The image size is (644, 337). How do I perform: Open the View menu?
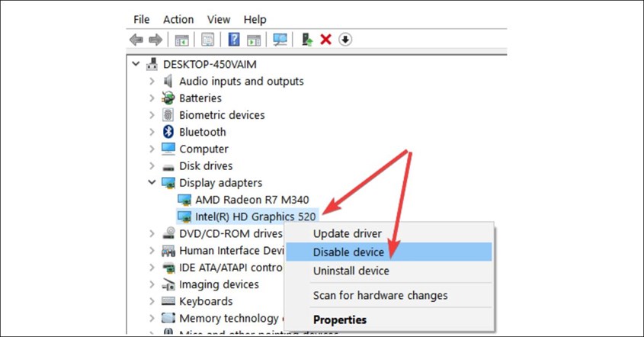pos(219,19)
